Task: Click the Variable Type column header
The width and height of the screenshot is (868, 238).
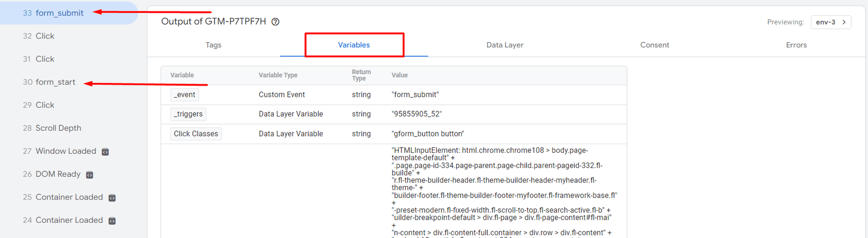Action: point(278,75)
